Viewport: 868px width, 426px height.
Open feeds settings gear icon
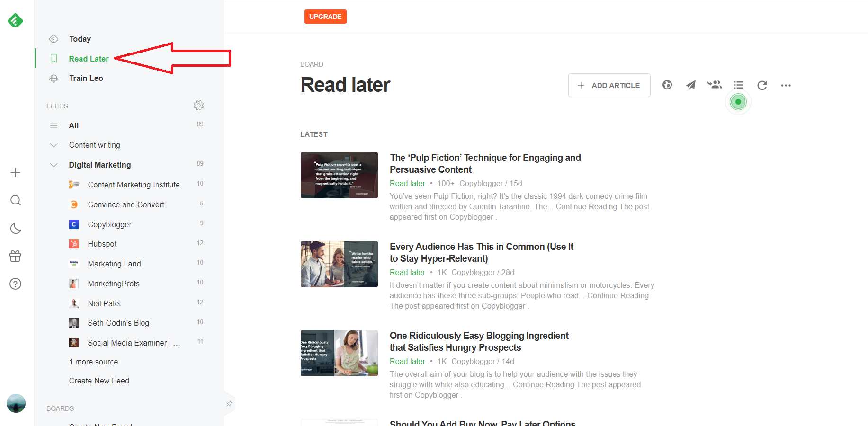click(x=198, y=106)
